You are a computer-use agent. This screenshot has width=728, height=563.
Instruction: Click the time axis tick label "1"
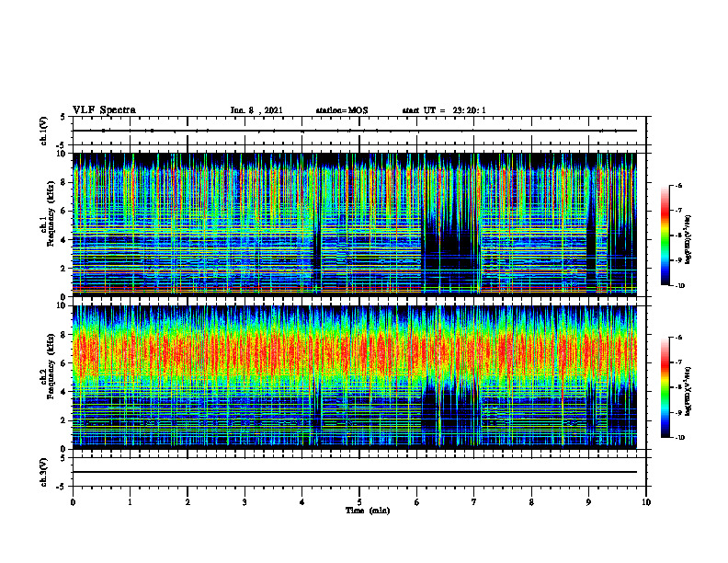[130, 502]
